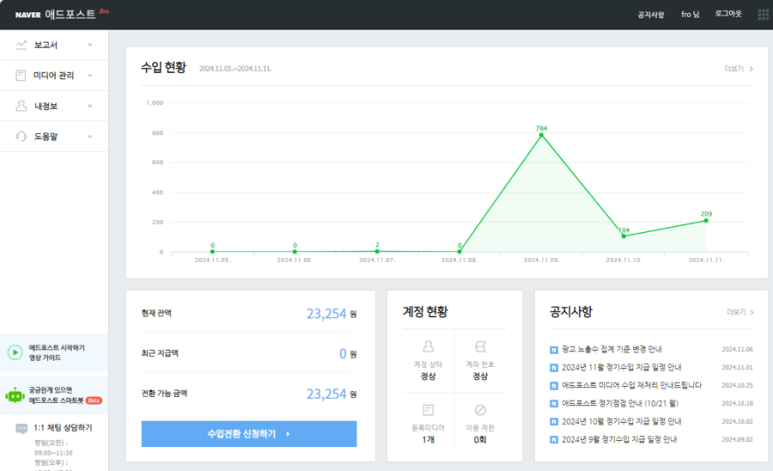Screen dimensions: 773x471
Task: Click the play icon for 영상 가이드
Action: click(x=15, y=352)
